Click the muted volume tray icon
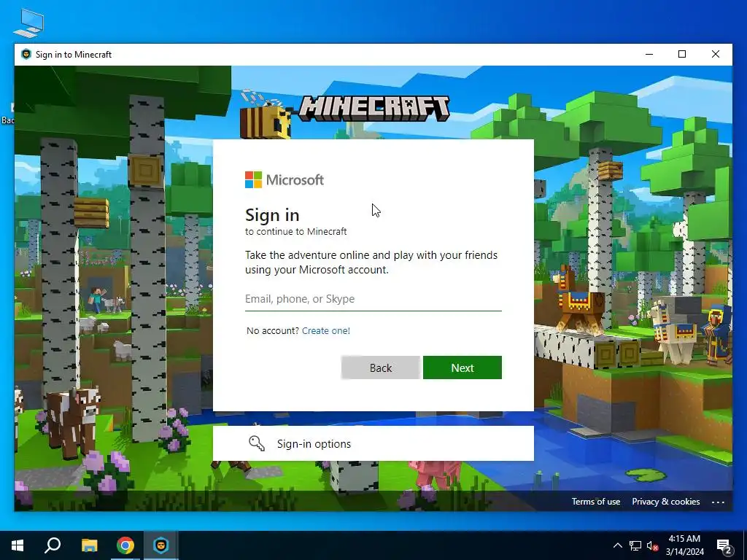Screen dimensions: 747x560 pos(652,545)
